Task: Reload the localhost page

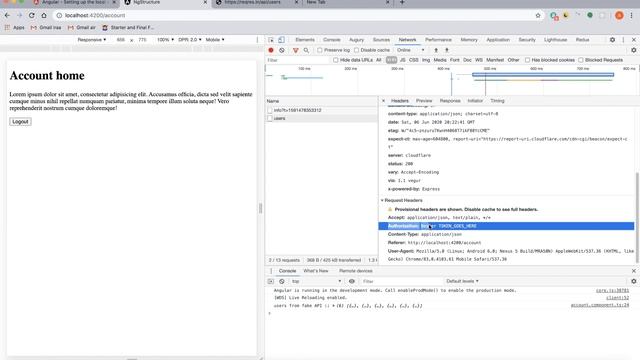Action: [31, 16]
